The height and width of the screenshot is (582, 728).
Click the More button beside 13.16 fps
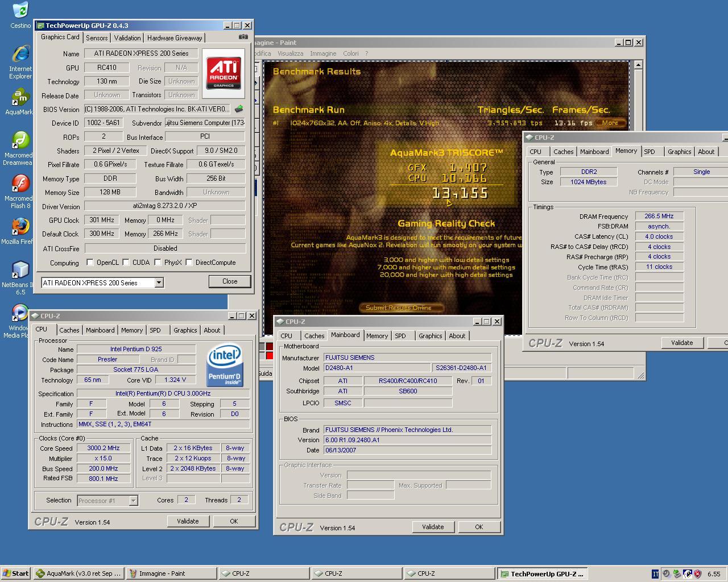(x=610, y=123)
